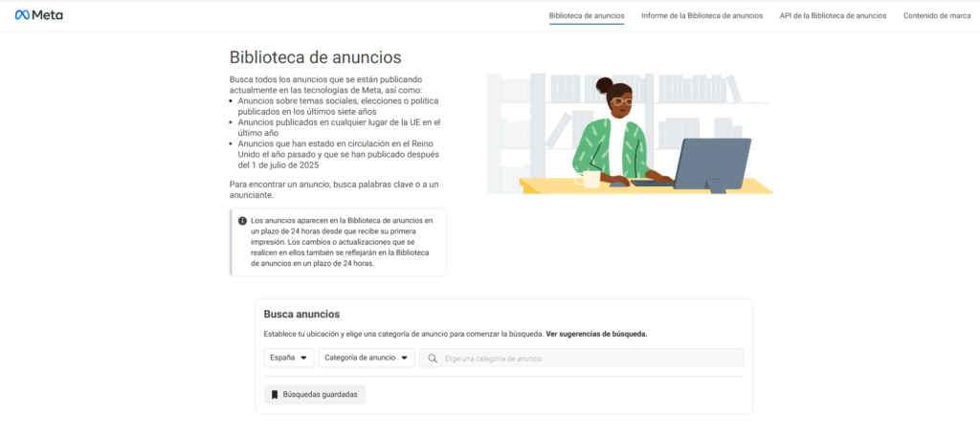The width and height of the screenshot is (980, 437).
Task: Click the magnifying glass search icon
Action: point(432,359)
